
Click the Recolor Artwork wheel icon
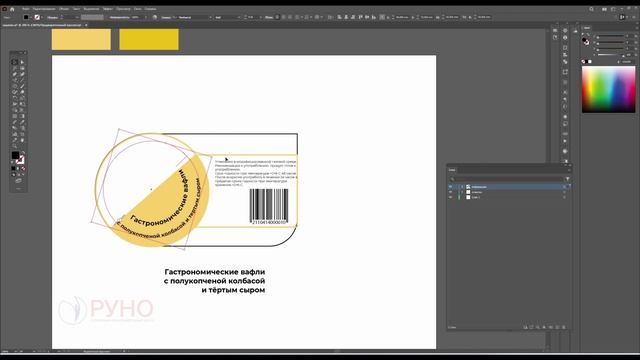coord(155,17)
